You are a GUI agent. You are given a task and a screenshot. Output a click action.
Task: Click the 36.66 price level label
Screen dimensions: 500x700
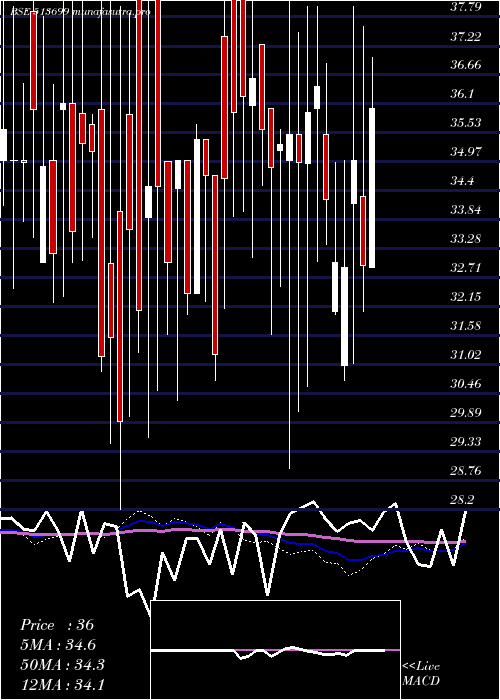[466, 65]
